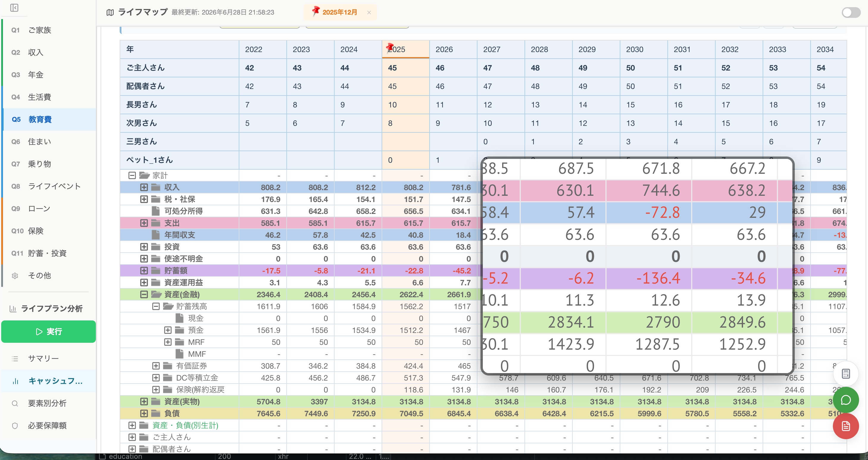Click the 資産(金融) open folder icon
The width and height of the screenshot is (868, 460).
pyautogui.click(x=156, y=294)
